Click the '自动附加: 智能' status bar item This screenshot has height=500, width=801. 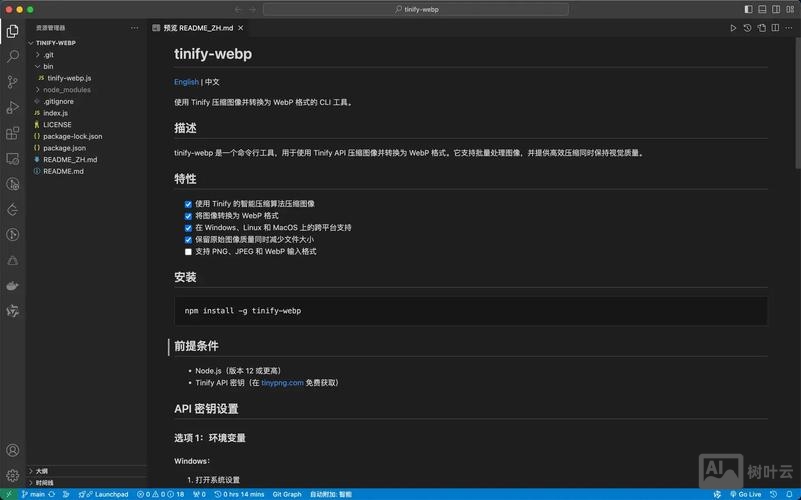click(331, 494)
